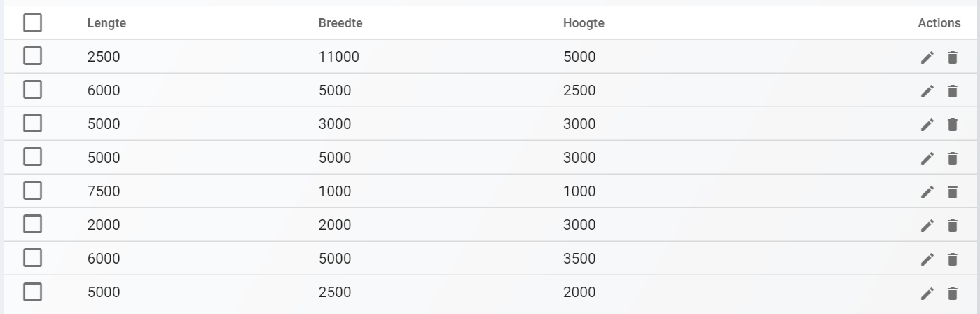The width and height of the screenshot is (980, 314).
Task: Delete the 5000, 2500, 2000 row
Action: [x=952, y=293]
